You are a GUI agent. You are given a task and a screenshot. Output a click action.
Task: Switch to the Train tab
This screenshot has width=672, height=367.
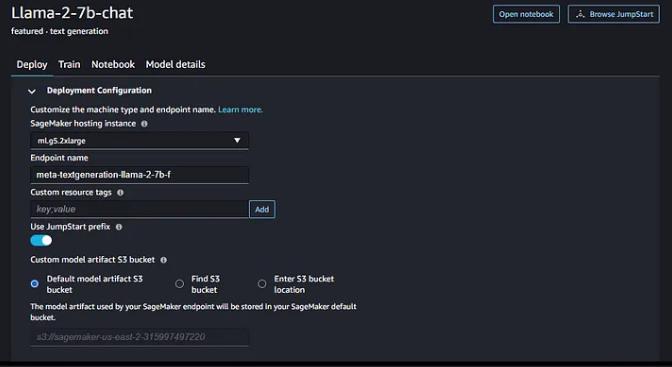[x=69, y=64]
